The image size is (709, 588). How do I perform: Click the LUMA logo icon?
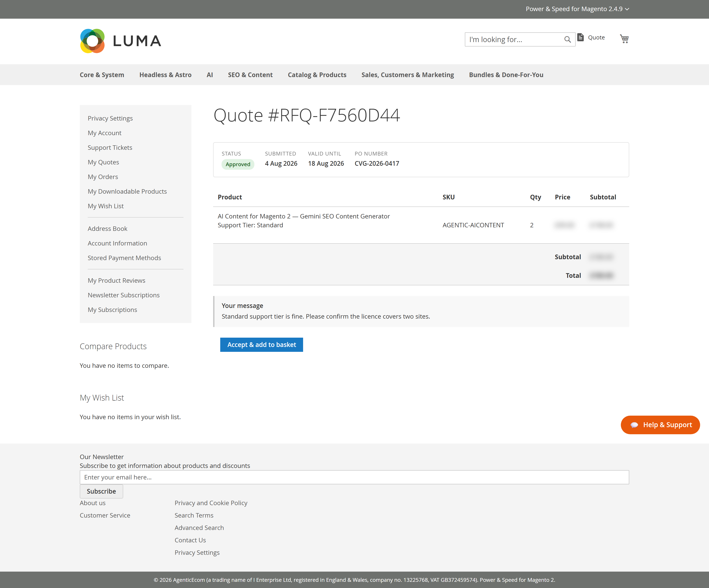[x=92, y=41]
